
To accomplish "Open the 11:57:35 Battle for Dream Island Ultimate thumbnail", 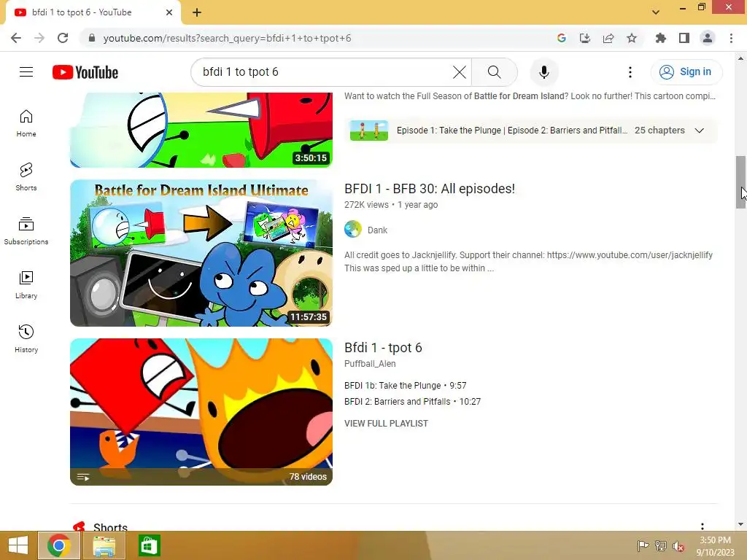I will [201, 253].
